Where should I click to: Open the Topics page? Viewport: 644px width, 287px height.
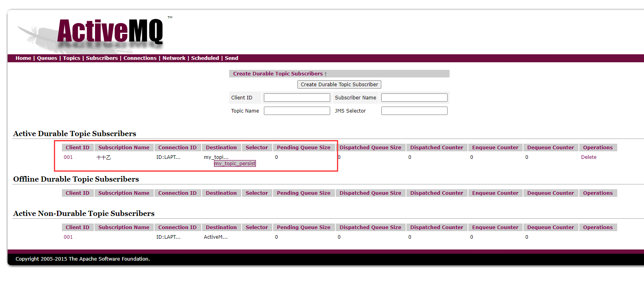coord(71,58)
